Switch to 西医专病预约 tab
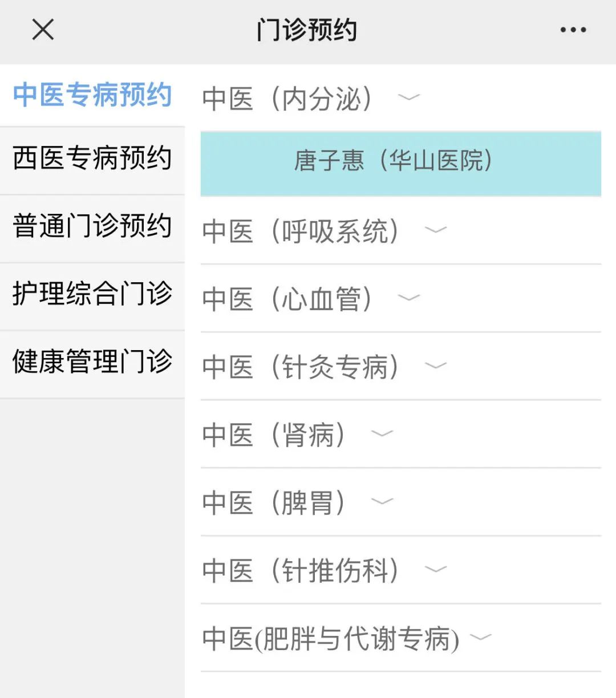This screenshot has height=698, width=616. coord(92,158)
